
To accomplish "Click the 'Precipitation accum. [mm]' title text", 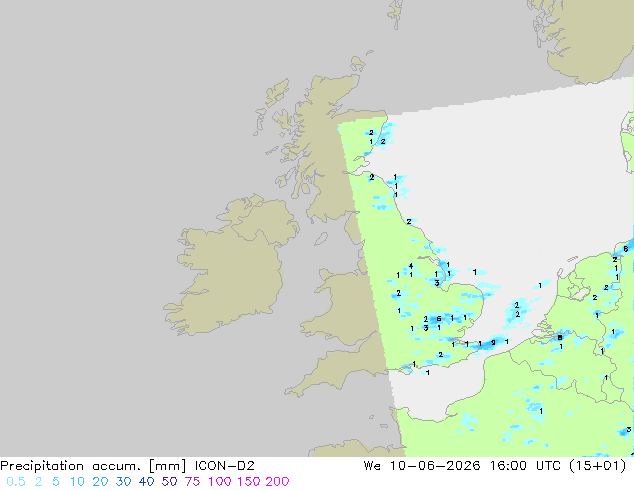I will pos(93,466).
